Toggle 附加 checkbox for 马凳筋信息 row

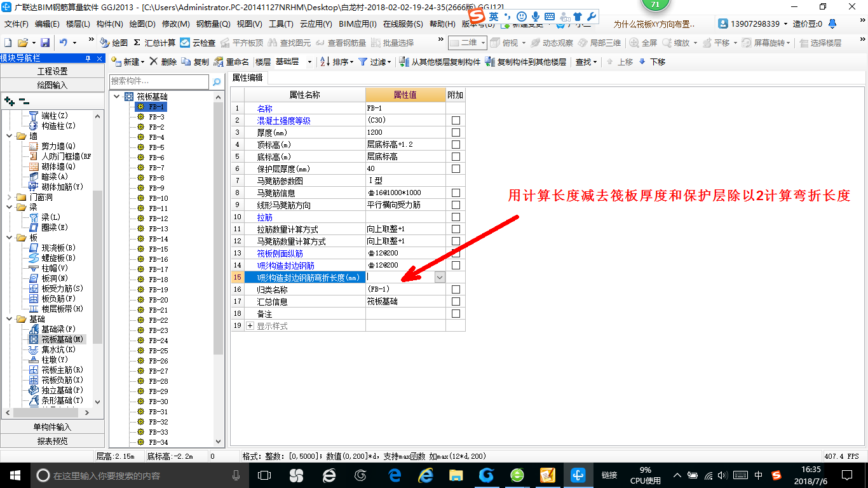pos(456,193)
